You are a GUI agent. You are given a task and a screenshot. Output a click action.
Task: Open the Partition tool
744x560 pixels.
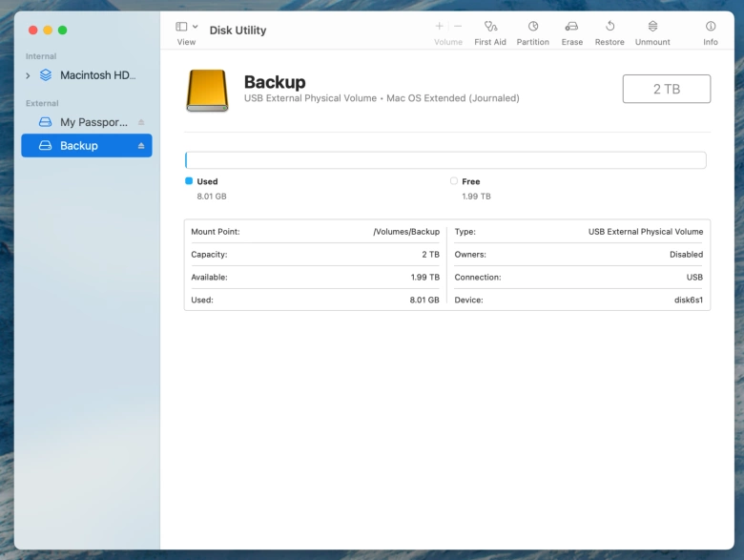(533, 27)
